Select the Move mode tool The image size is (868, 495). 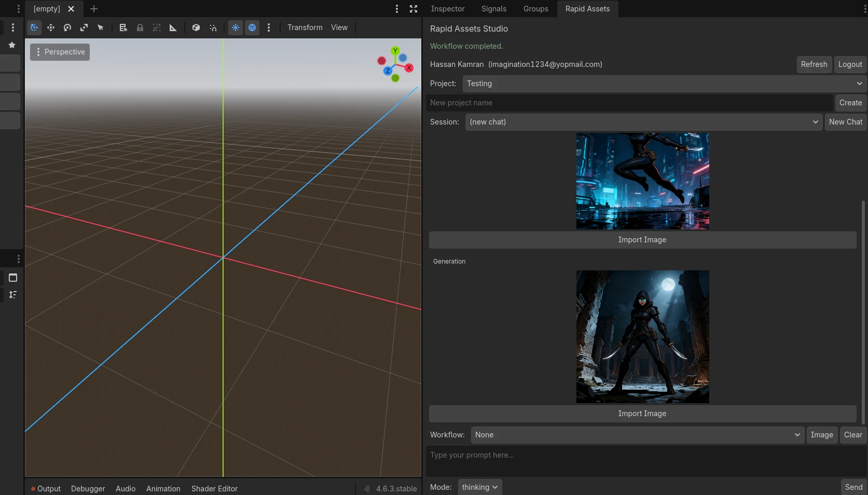(51, 27)
